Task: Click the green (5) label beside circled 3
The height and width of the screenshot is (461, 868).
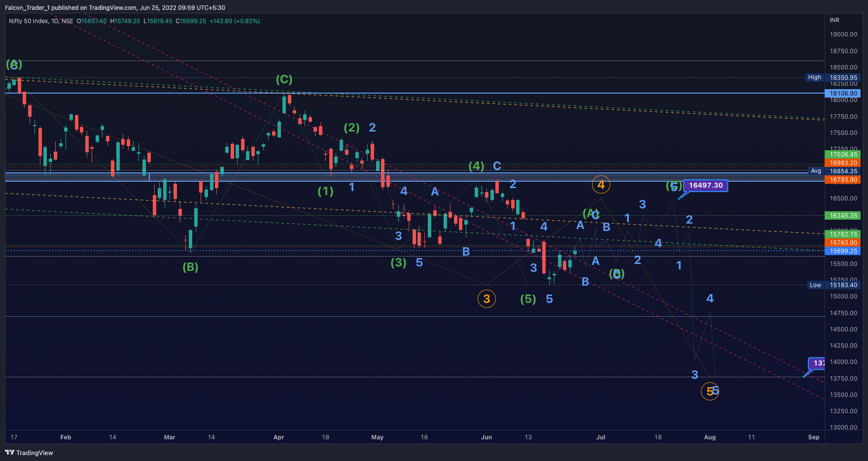Action: click(528, 299)
